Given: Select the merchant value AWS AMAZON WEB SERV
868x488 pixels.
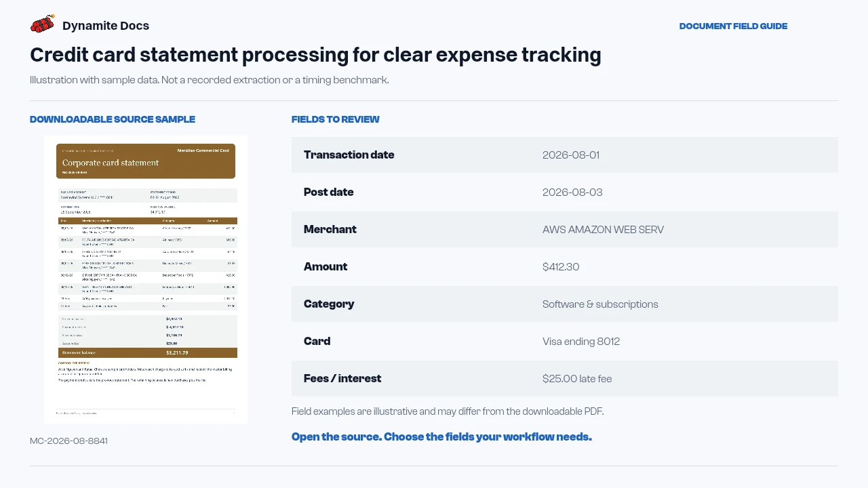Looking at the screenshot, I should [x=603, y=229].
